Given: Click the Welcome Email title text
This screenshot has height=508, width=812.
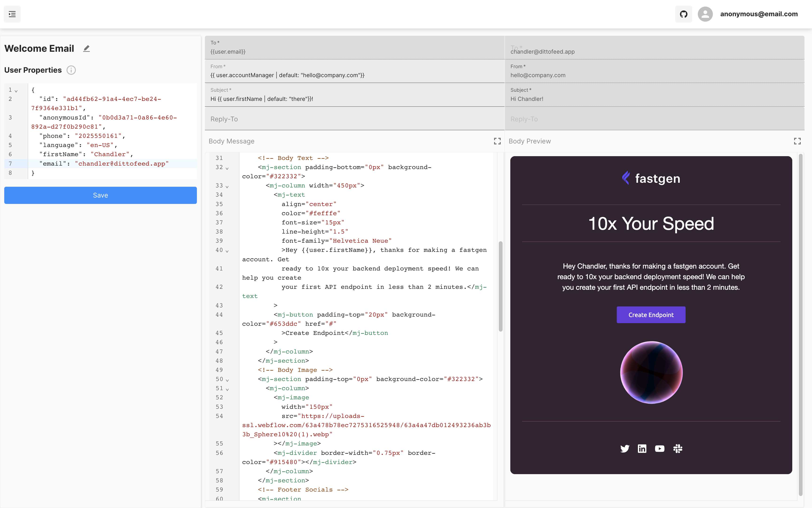Looking at the screenshot, I should tap(39, 48).
